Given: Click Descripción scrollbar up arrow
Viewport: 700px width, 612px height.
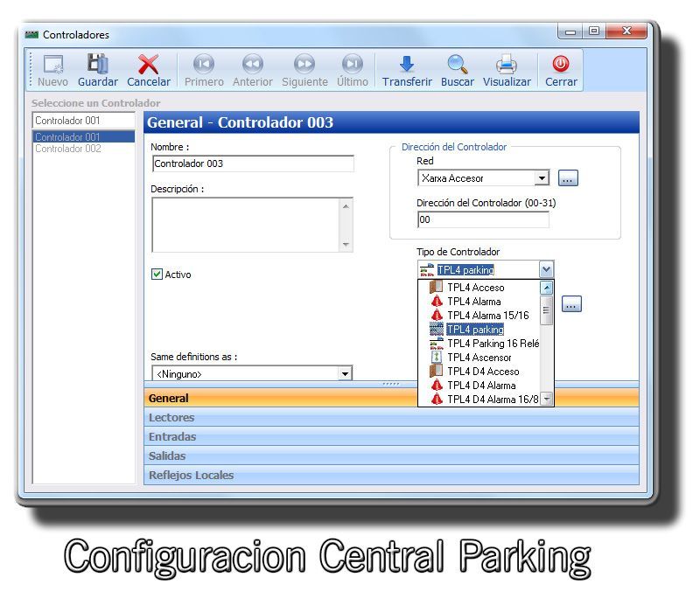Looking at the screenshot, I should click(346, 205).
